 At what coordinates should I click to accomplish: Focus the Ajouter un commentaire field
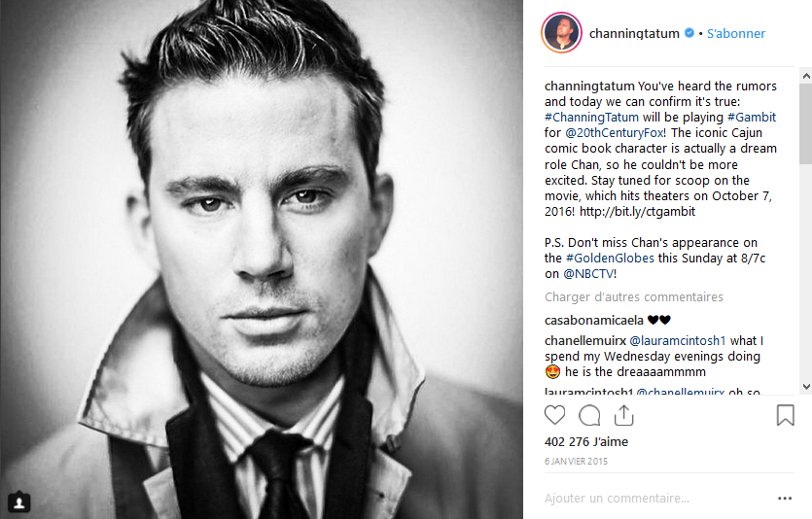tap(655, 499)
